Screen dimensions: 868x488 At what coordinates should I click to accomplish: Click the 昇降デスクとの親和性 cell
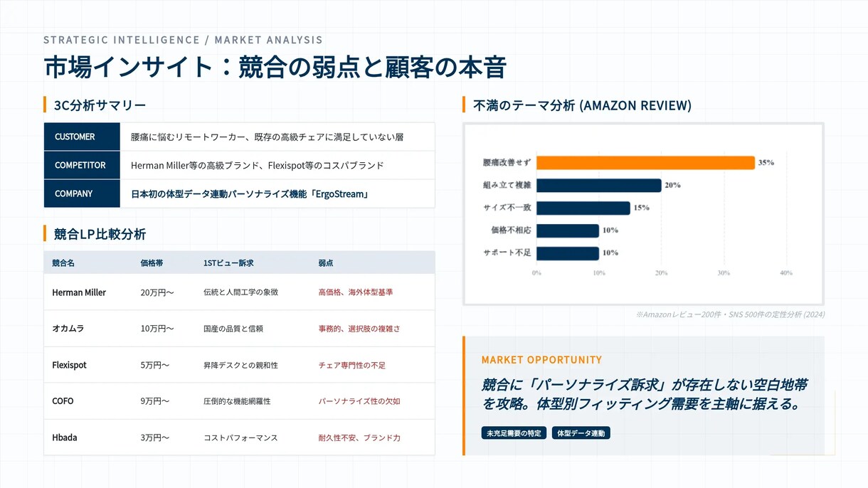(x=240, y=365)
